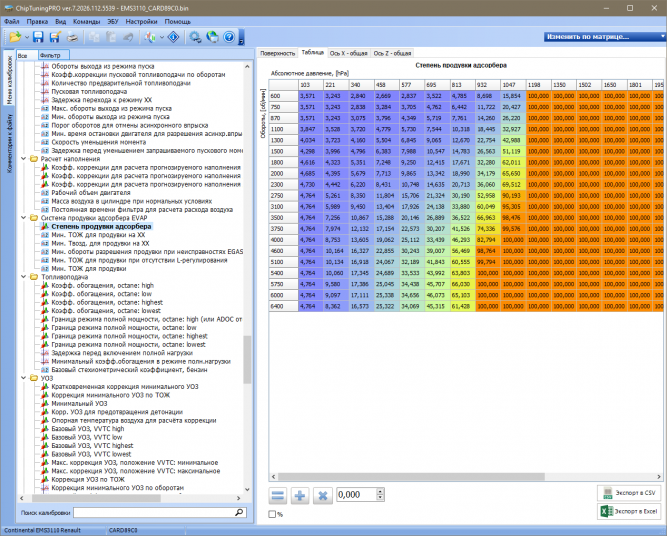The width and height of the screenshot is (667, 536).
Task: Click the CSV icon on the export button
Action: [x=607, y=493]
